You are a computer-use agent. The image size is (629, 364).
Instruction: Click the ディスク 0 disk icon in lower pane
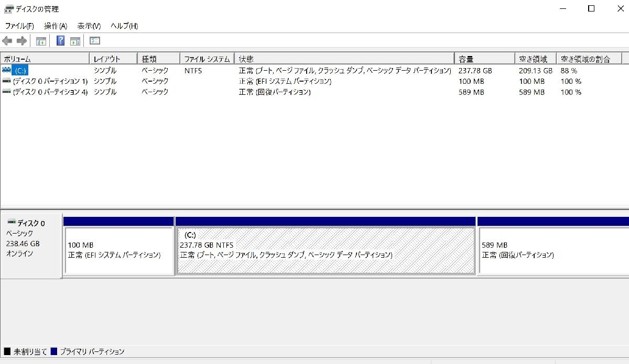coord(12,223)
